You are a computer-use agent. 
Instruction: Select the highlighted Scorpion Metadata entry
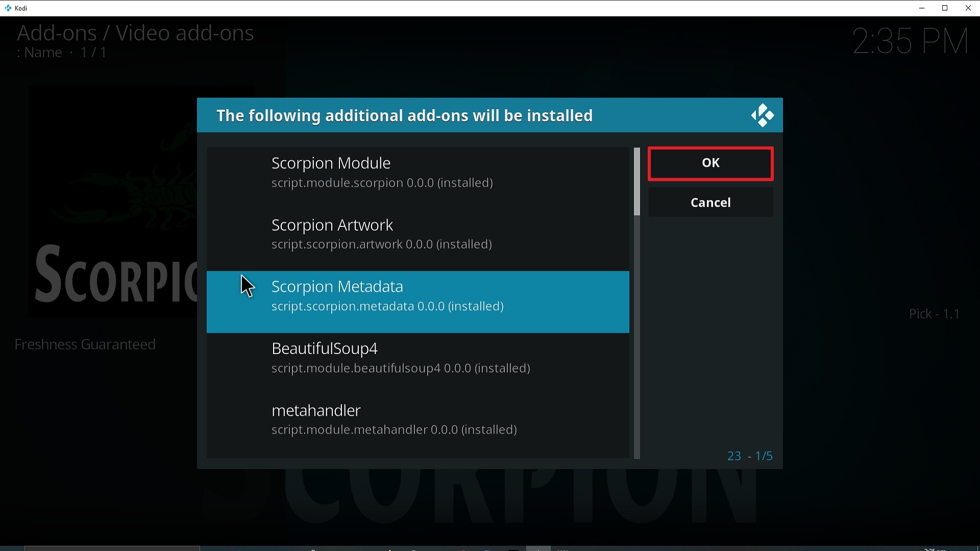tap(418, 302)
